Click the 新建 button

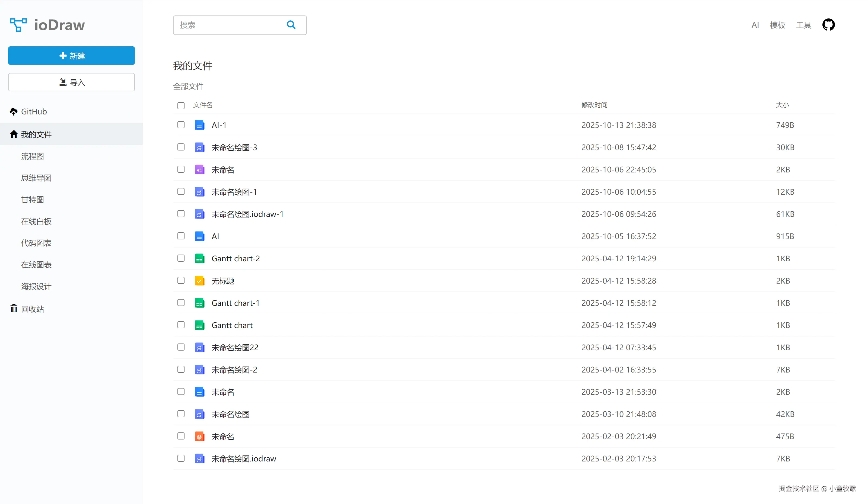pos(71,55)
